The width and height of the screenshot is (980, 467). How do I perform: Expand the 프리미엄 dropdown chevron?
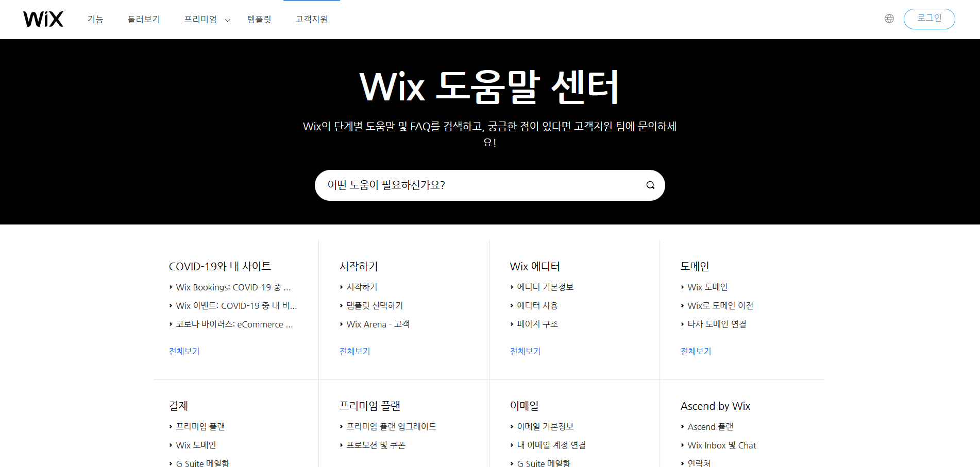pos(228,20)
